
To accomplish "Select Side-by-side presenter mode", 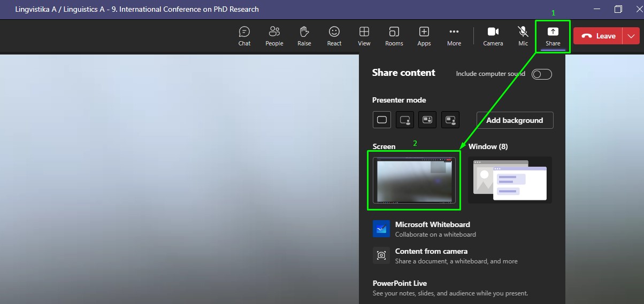I will click(x=427, y=120).
